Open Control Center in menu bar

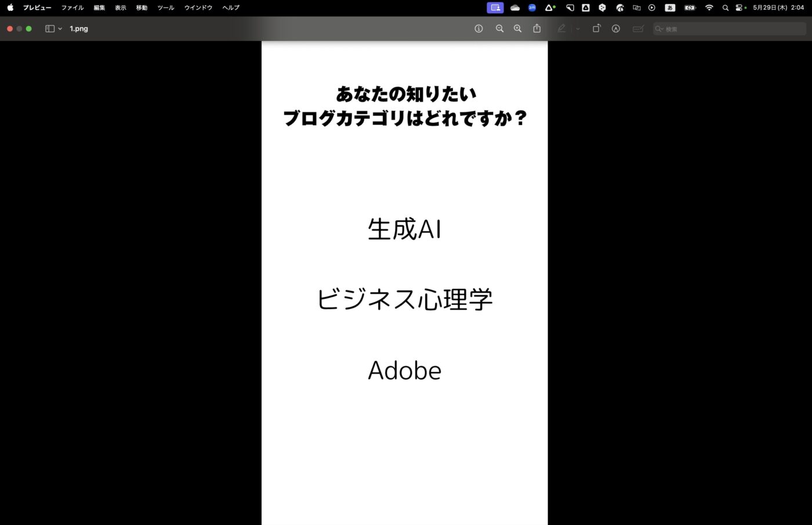click(x=740, y=8)
